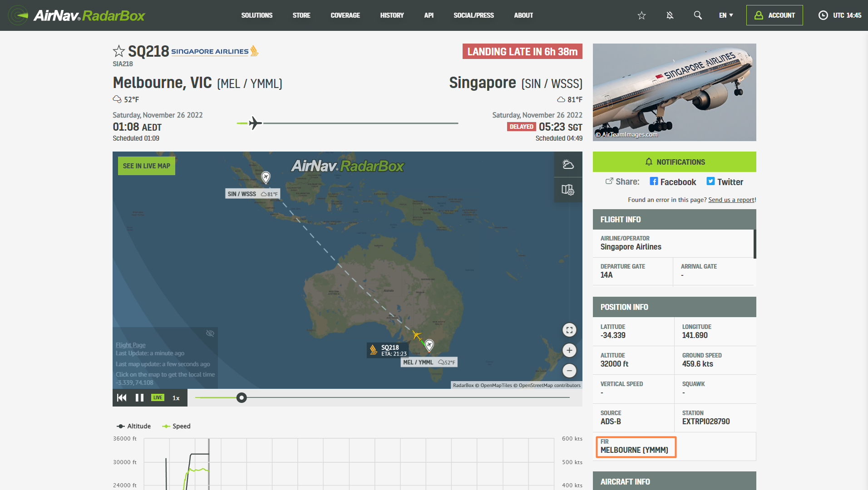This screenshot has height=490, width=868.
Task: Click the NOTIFICATIONS button
Action: click(675, 162)
